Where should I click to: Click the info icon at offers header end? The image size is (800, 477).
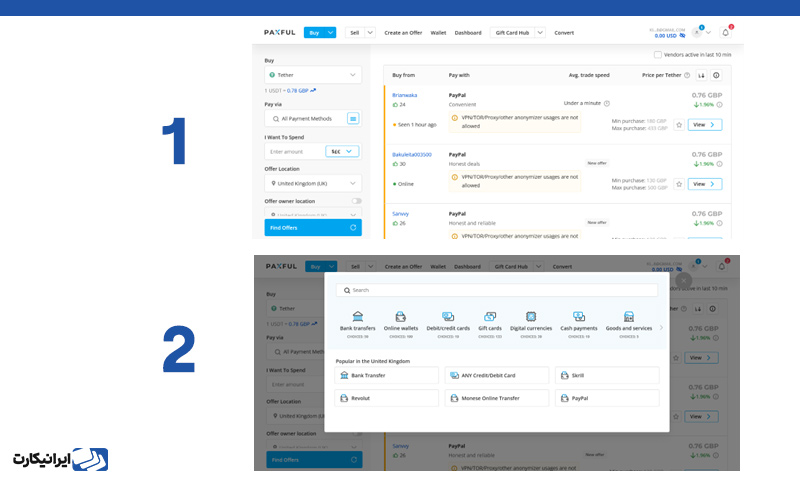[x=716, y=76]
